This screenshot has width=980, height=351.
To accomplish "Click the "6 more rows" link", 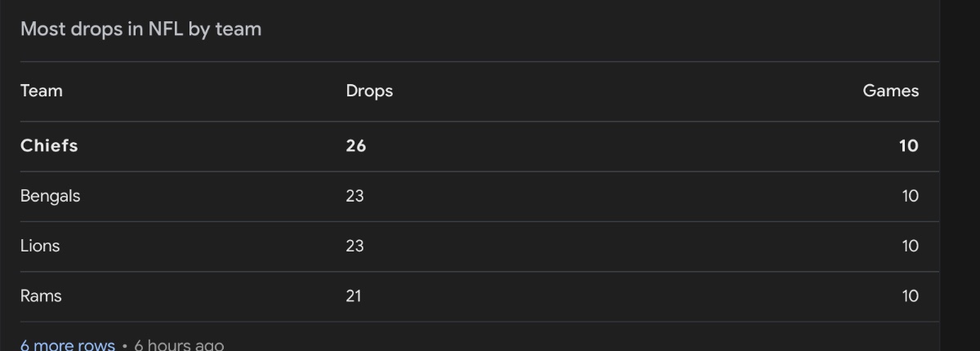I will (x=67, y=344).
